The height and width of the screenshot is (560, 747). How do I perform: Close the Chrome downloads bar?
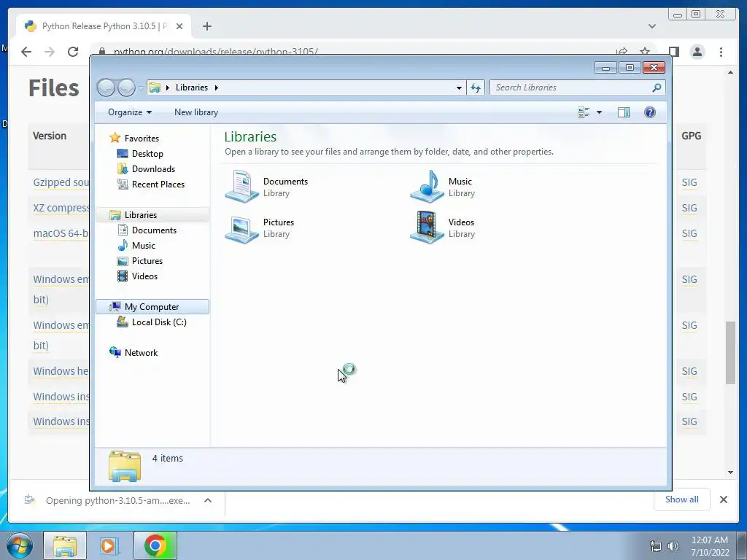pyautogui.click(x=723, y=499)
